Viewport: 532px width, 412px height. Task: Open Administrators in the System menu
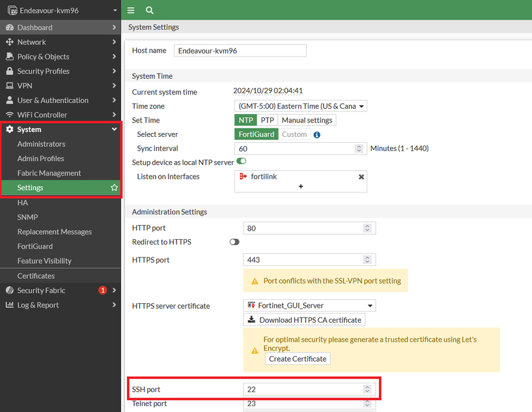pyautogui.click(x=41, y=144)
